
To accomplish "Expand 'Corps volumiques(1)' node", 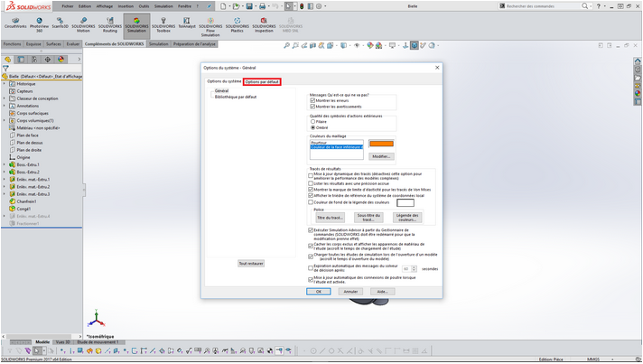I will [5, 120].
